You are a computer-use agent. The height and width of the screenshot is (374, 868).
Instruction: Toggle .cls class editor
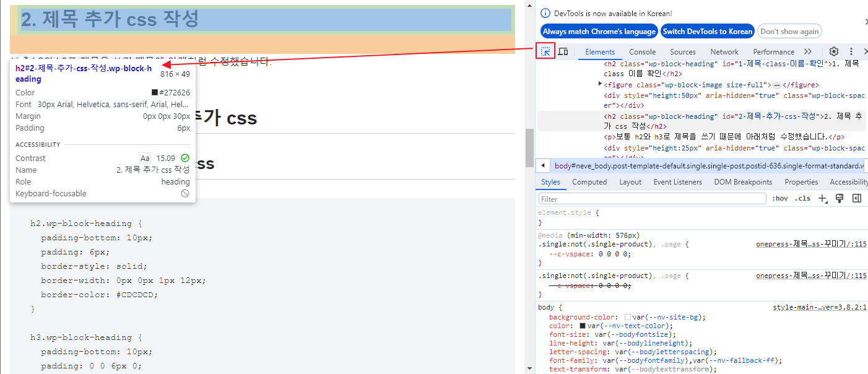[802, 199]
